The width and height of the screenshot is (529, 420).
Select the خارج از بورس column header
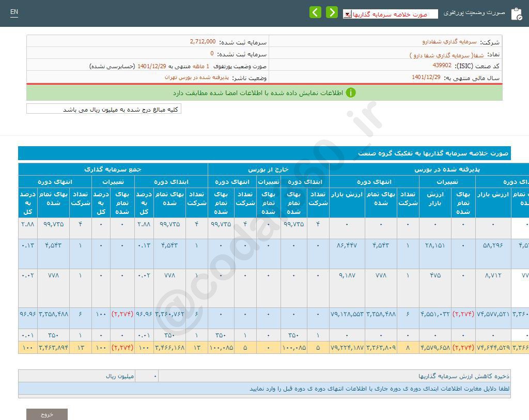point(268,169)
